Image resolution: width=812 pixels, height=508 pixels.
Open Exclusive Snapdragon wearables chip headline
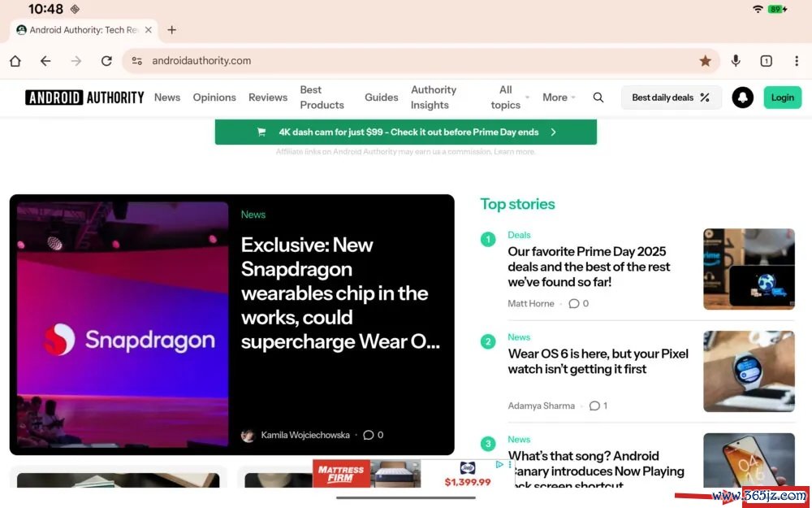point(340,293)
